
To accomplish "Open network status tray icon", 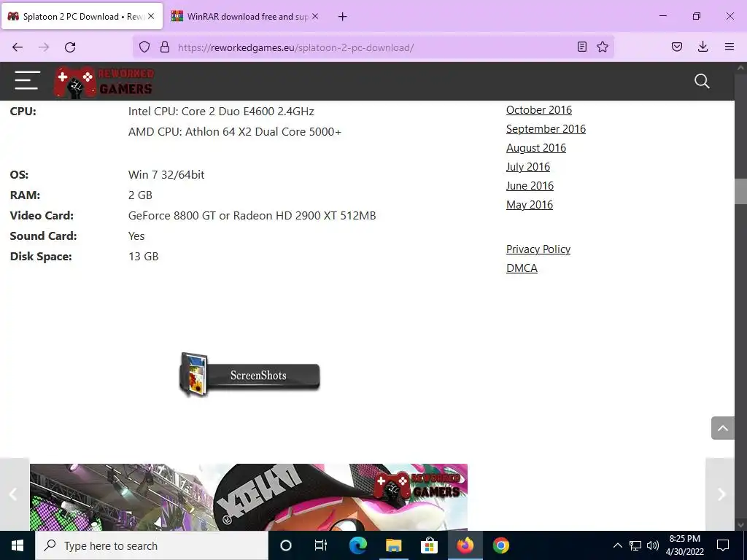I will click(x=635, y=545).
